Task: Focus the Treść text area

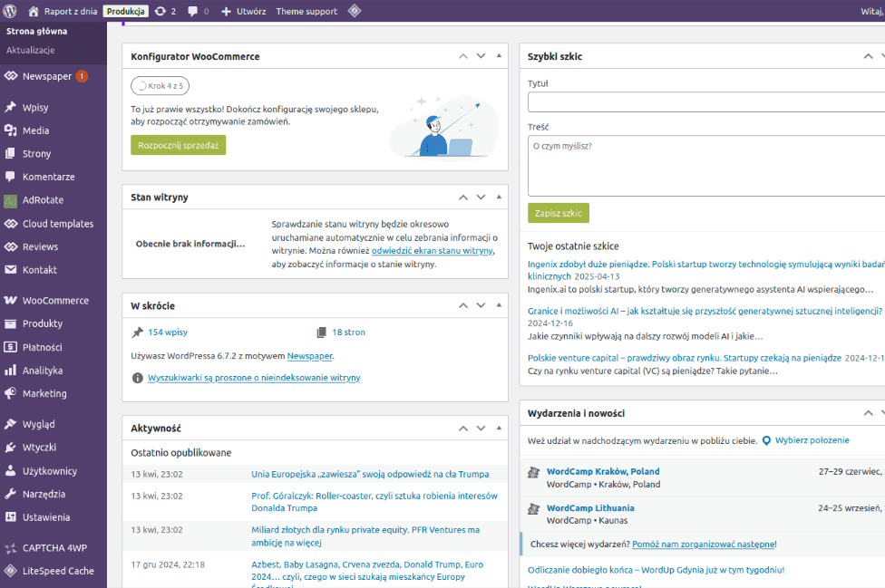Action: pos(706,166)
